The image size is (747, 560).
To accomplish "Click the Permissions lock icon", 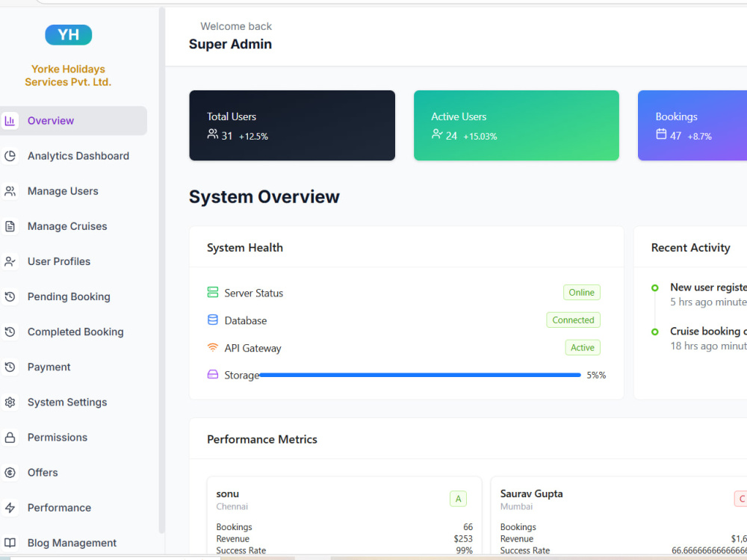I will [x=10, y=438].
